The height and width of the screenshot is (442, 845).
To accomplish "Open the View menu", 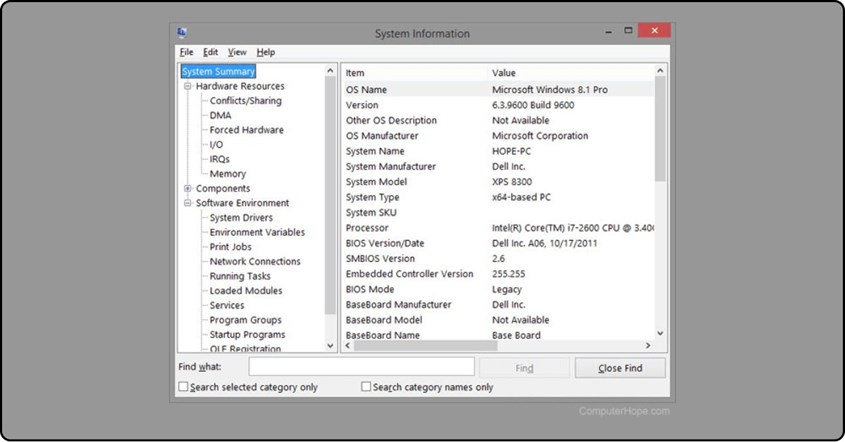I will tap(237, 52).
